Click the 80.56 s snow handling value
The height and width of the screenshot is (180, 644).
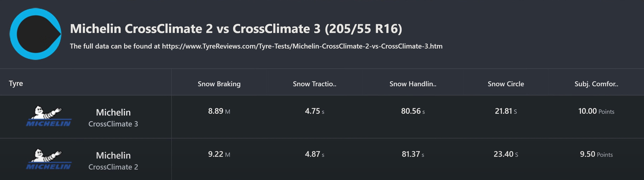[x=413, y=111]
